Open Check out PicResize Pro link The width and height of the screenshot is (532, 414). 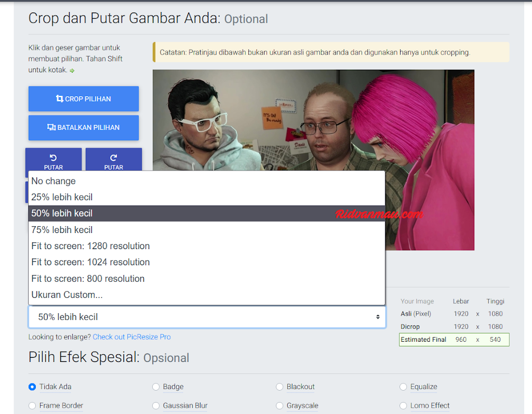point(131,337)
